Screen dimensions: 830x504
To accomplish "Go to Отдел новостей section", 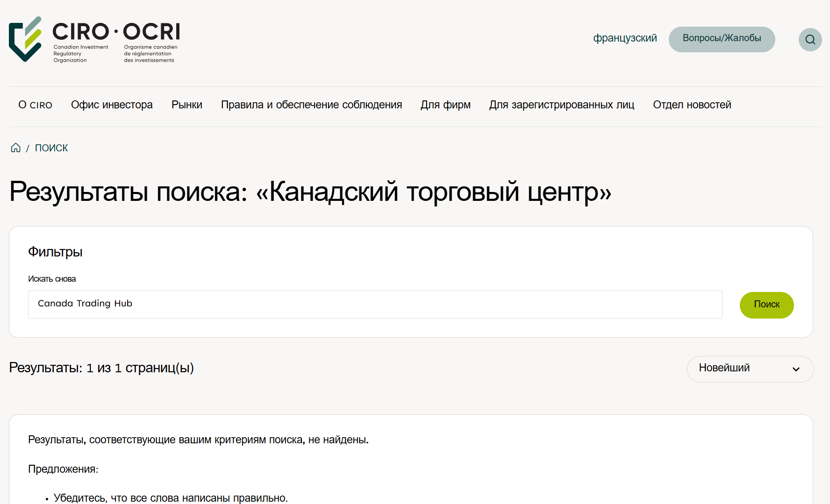I will (x=692, y=105).
